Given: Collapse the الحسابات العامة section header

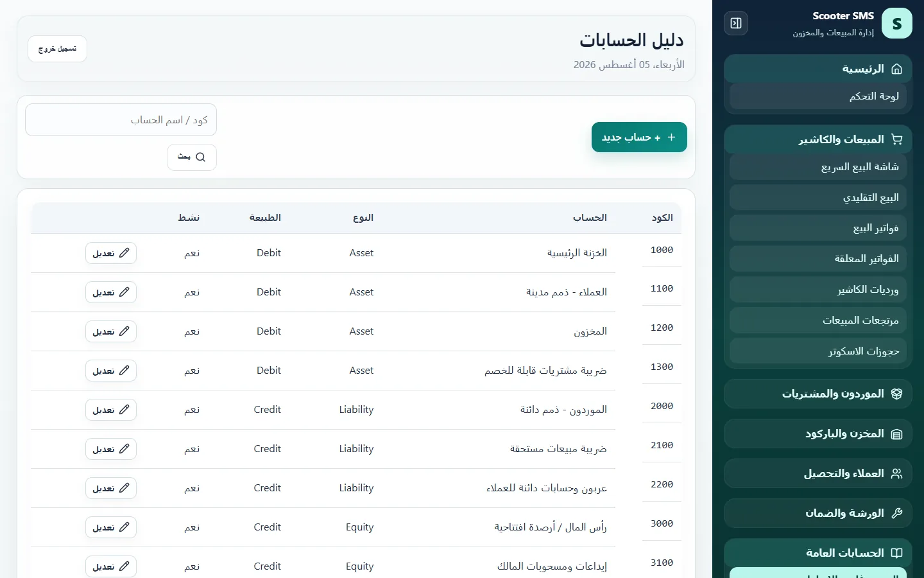Looking at the screenshot, I should (818, 553).
